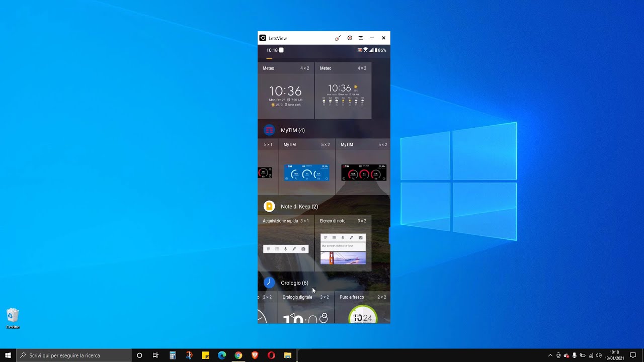Show hidden system tray icons
This screenshot has height=362, width=644.
coord(550,355)
